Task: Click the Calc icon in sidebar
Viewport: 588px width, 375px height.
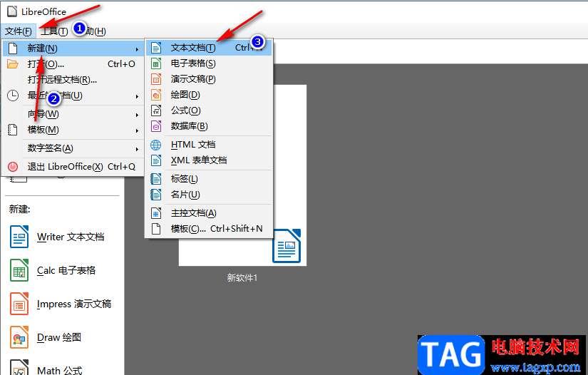Action: tap(19, 270)
